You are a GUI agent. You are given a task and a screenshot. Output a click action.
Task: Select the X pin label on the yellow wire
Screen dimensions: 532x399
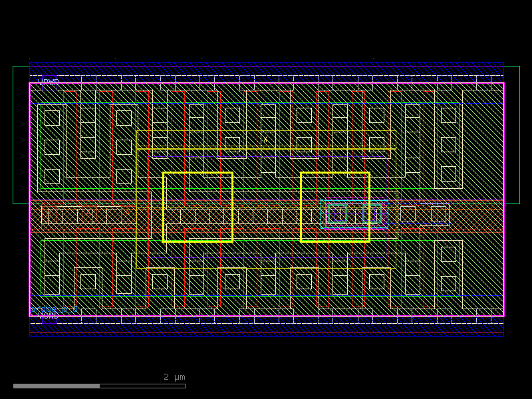tap(265, 140)
